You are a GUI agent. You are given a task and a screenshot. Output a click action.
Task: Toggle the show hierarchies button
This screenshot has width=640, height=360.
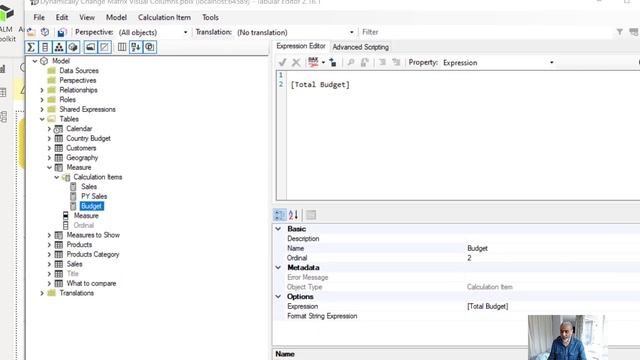[x=59, y=47]
